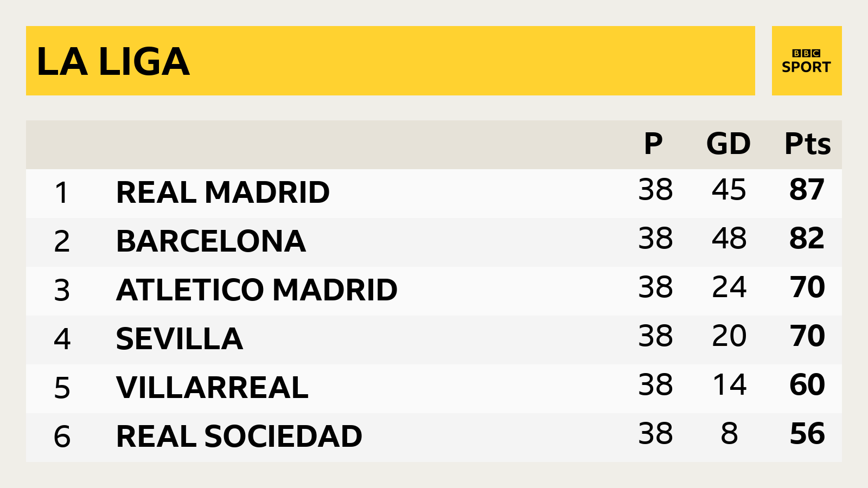Click Real Madrid's goal difference of 45
868x488 pixels.
[729, 190]
